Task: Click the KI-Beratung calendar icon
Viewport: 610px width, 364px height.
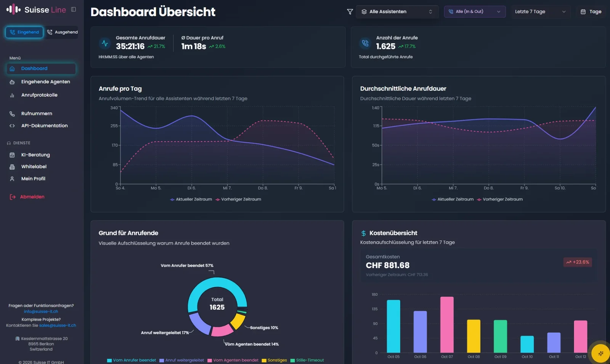Action: tap(12, 155)
